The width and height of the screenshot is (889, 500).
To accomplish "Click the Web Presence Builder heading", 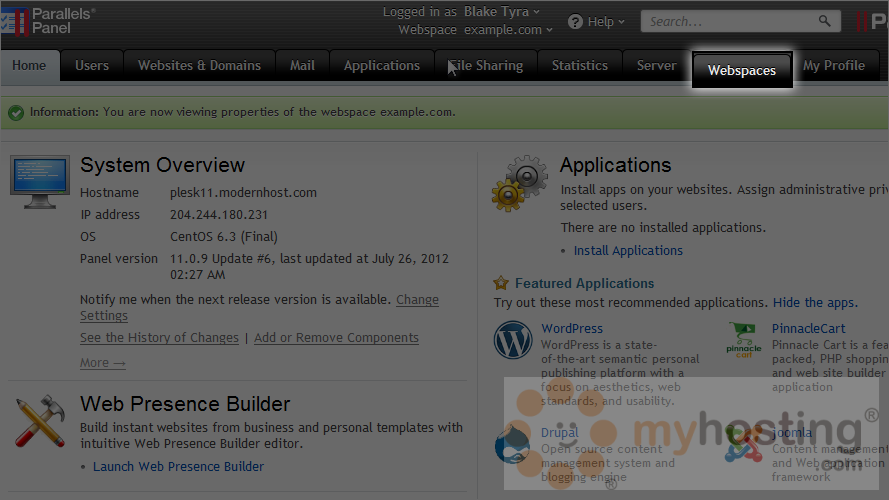I will point(185,404).
